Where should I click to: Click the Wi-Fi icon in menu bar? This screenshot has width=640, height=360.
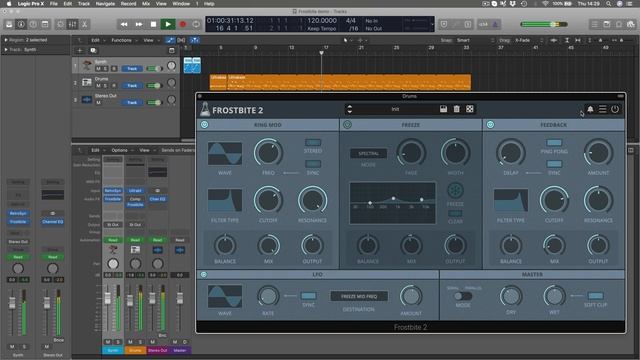coord(545,4)
